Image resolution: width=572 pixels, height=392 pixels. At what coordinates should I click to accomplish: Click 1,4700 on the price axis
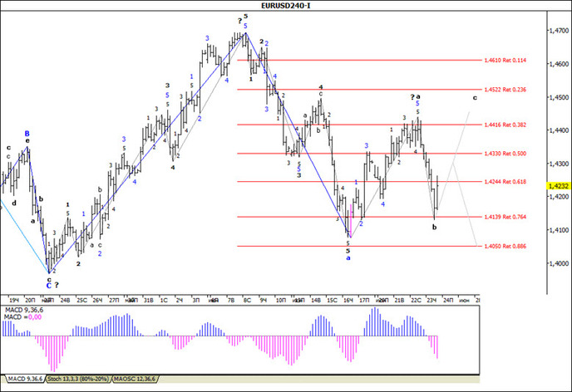click(559, 30)
